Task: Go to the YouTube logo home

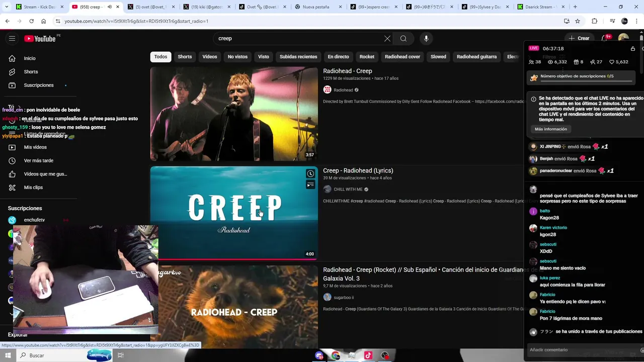Action: 40,39
